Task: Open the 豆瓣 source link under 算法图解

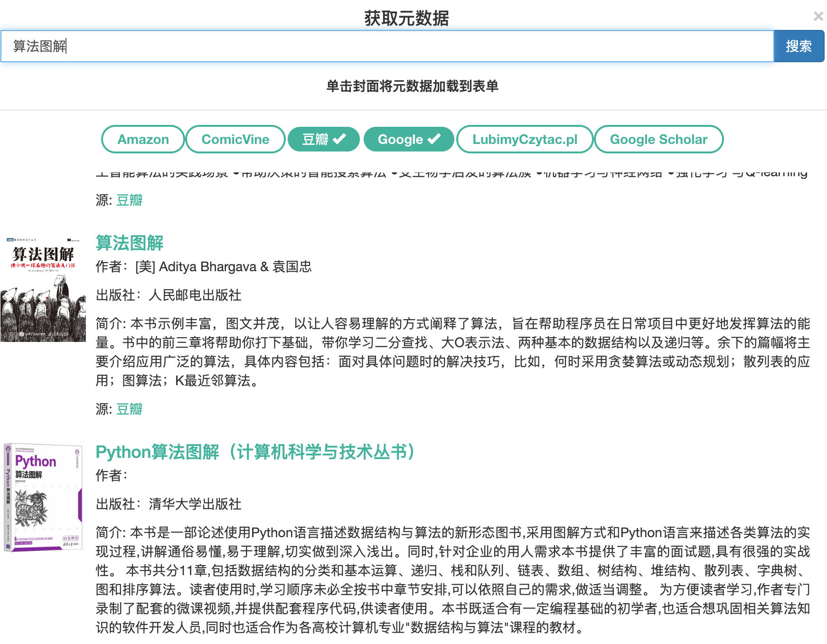Action: (129, 409)
